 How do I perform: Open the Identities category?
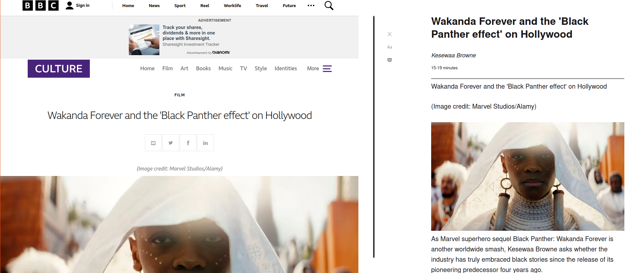(286, 69)
